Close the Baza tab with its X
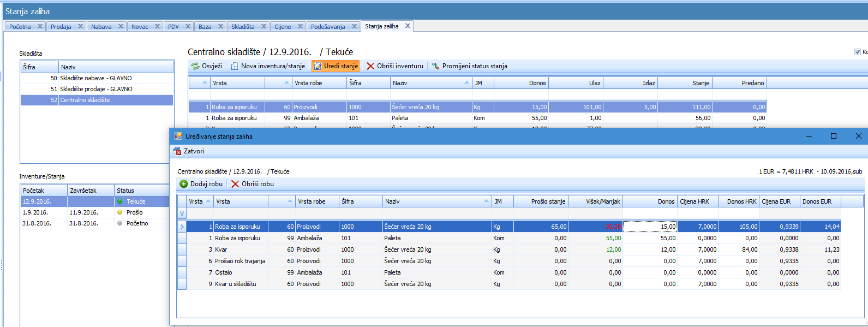This screenshot has height=327, width=868. coord(220,26)
